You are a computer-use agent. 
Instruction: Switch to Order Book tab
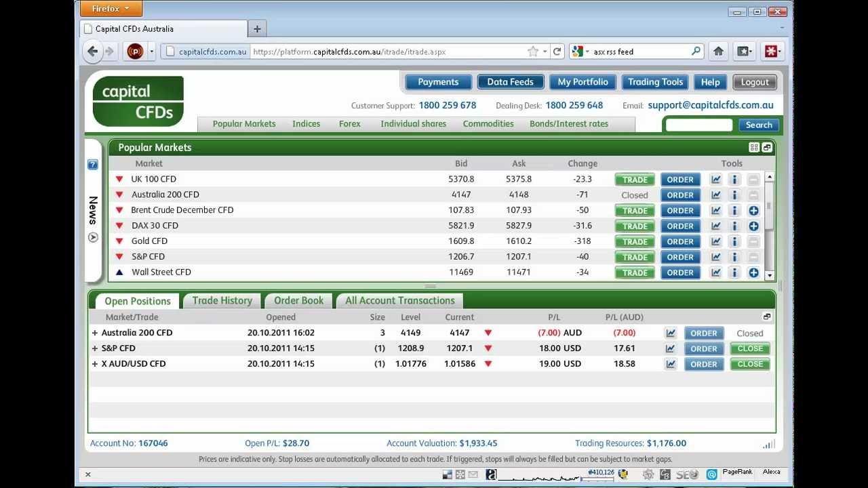coord(298,301)
